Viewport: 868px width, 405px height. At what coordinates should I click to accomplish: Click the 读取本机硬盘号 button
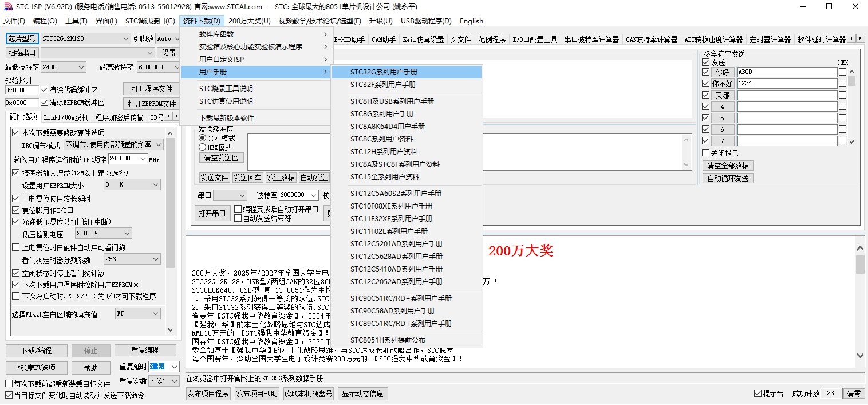tap(309, 394)
